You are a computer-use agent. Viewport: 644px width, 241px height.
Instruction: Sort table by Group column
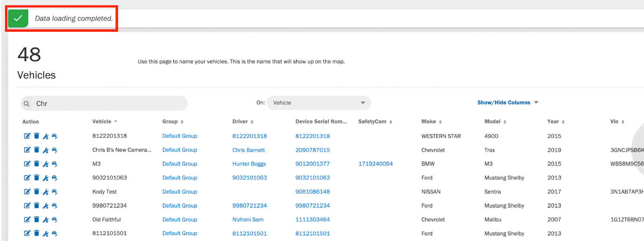coord(173,121)
